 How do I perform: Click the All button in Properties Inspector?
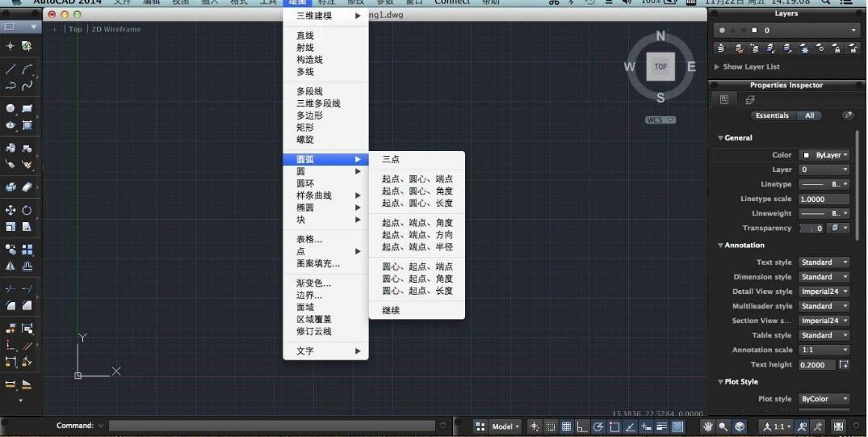pyautogui.click(x=810, y=116)
